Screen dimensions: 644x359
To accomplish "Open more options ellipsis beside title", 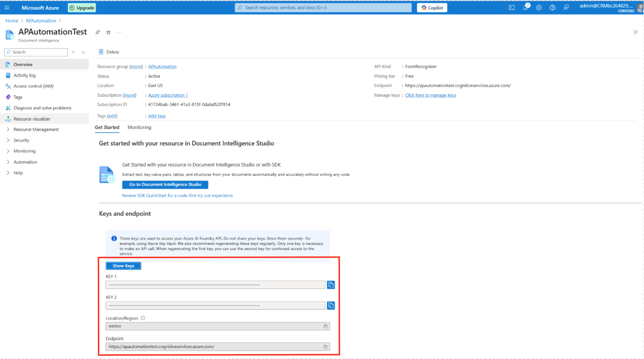I will point(119,32).
